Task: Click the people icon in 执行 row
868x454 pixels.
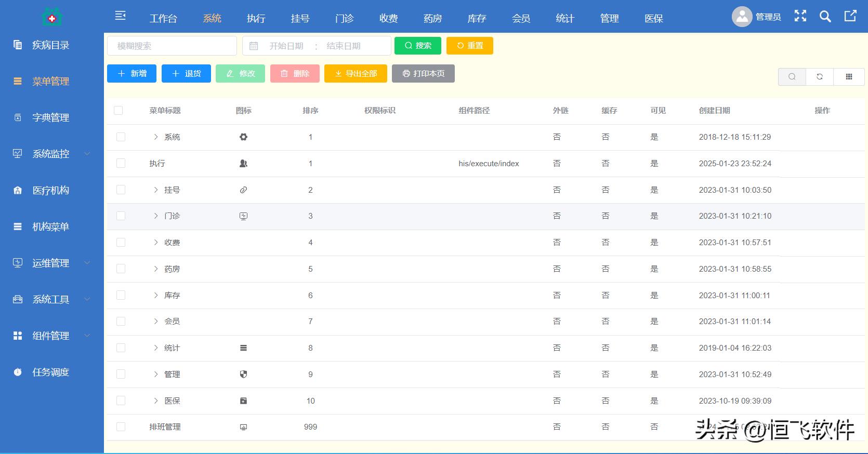Action: [243, 164]
